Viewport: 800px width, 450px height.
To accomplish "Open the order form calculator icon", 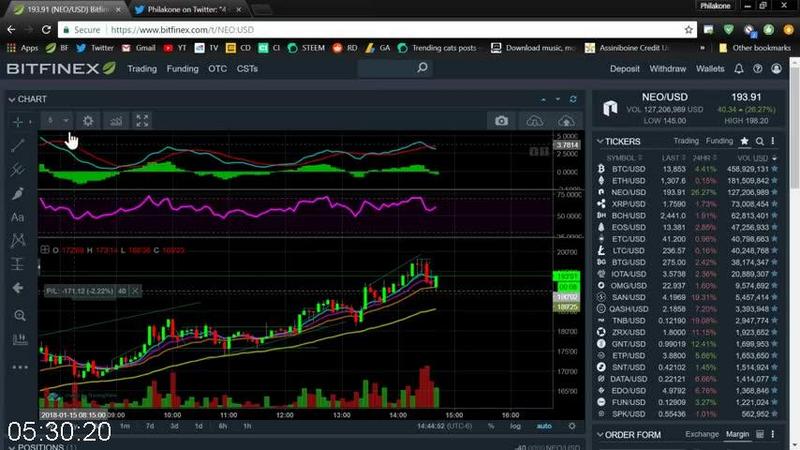I will 760,434.
